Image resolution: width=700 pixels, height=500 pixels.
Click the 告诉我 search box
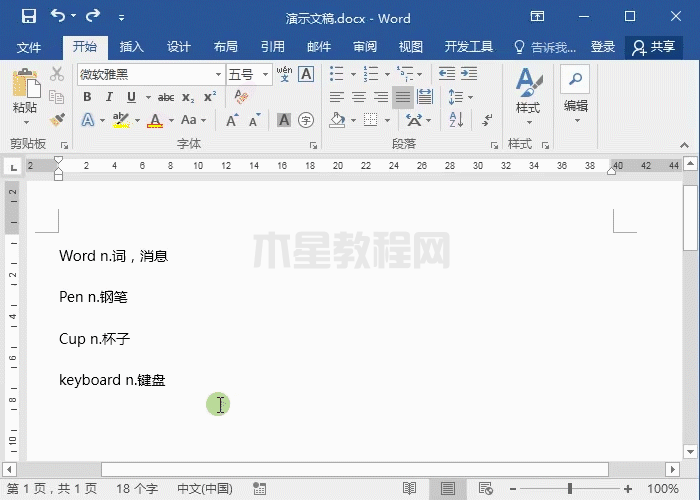tap(545, 47)
